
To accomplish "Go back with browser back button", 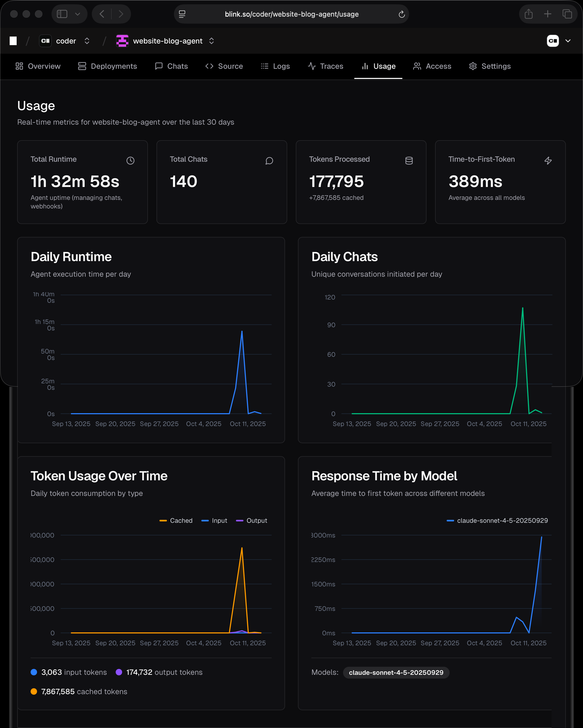I will (x=102, y=14).
